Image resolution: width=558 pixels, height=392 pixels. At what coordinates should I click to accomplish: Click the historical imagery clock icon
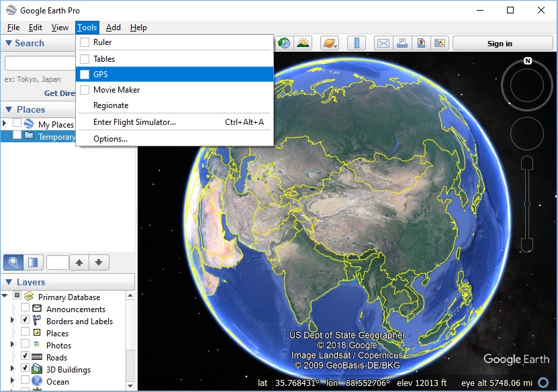click(x=284, y=44)
